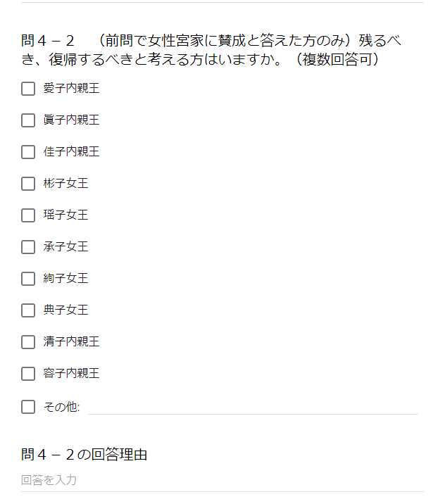Select the 清子内親王 checkbox
The width and height of the screenshot is (445, 504).
point(28,342)
